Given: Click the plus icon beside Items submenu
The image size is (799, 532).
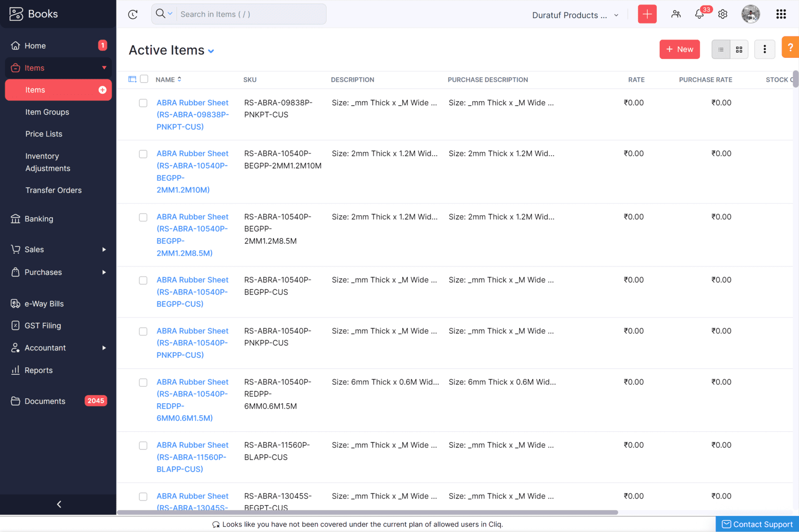Looking at the screenshot, I should [x=102, y=90].
